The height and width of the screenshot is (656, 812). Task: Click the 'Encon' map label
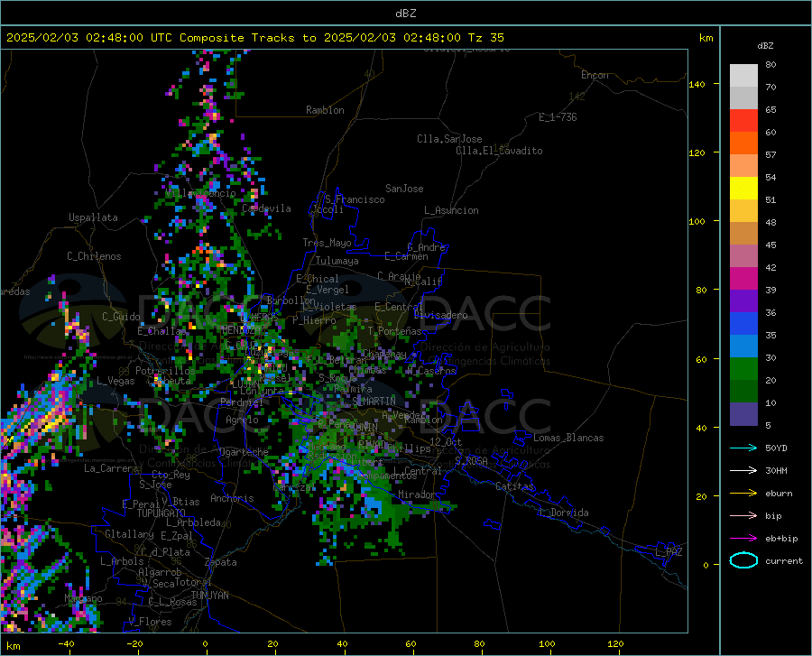pos(595,75)
